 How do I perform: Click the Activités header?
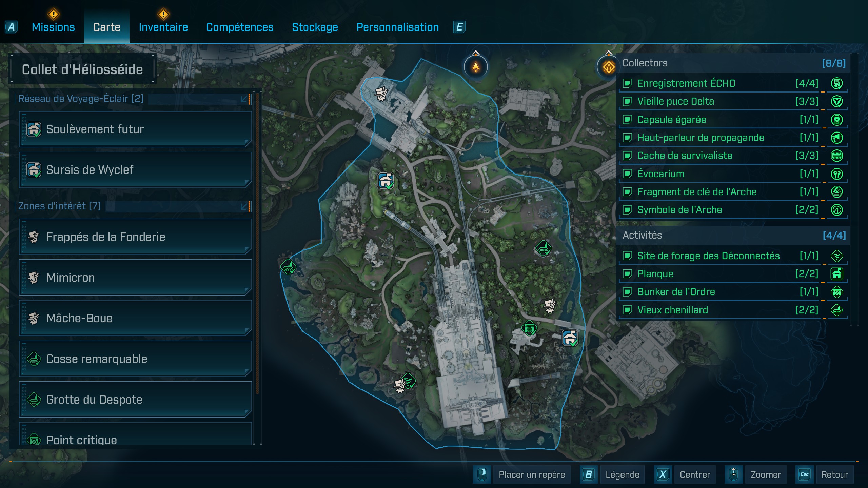[733, 235]
